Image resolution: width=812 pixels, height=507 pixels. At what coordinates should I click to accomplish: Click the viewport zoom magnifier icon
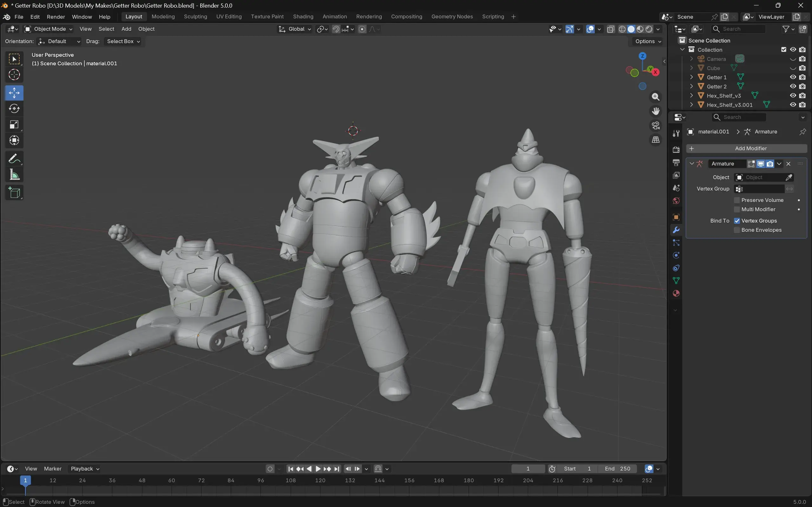click(655, 97)
